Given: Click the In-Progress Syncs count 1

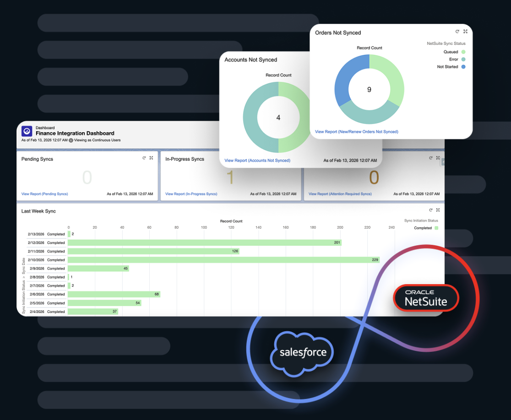Looking at the screenshot, I should (230, 178).
